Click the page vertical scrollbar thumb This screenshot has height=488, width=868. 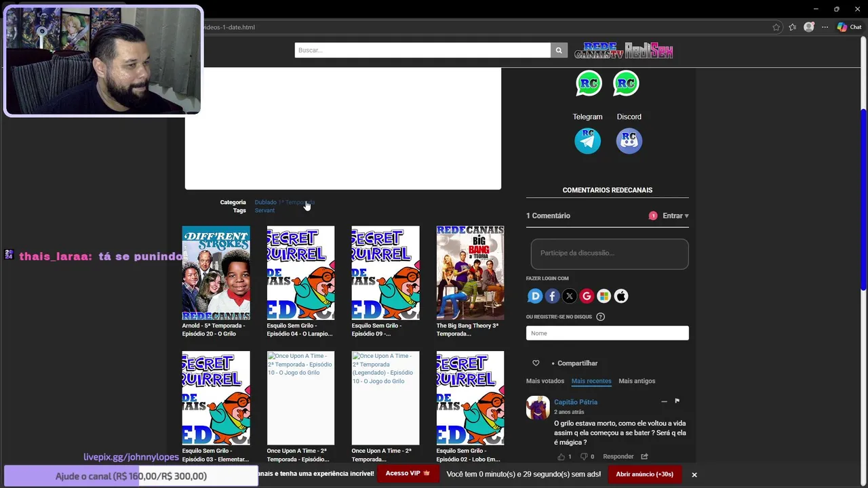point(863,200)
